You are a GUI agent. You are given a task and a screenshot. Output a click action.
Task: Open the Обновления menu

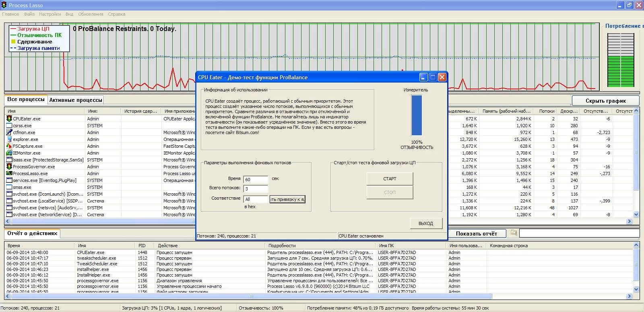coord(91,14)
